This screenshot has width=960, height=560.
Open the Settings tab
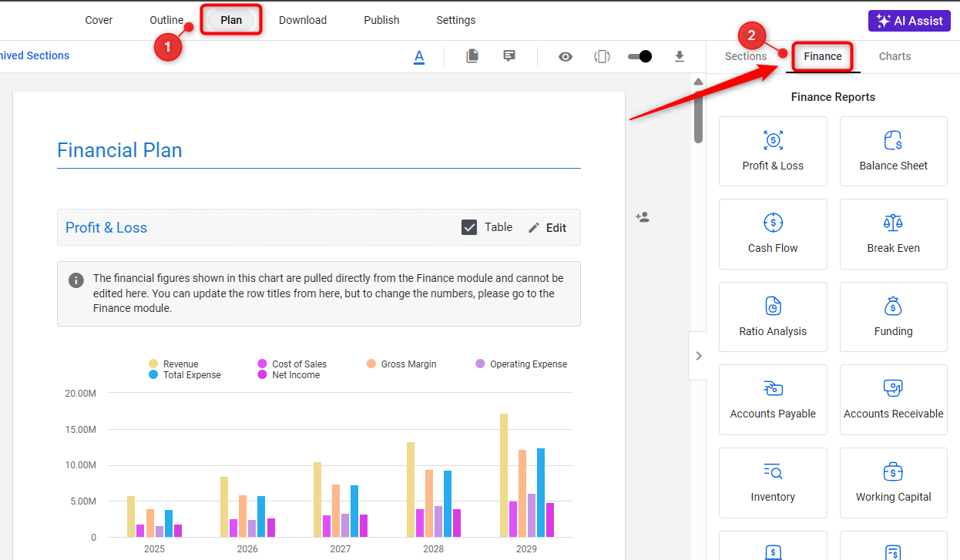456,20
